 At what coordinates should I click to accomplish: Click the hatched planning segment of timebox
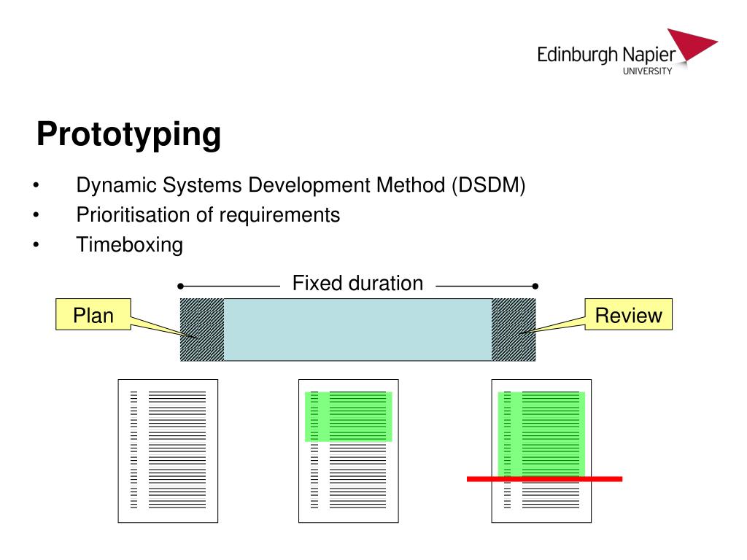(x=202, y=330)
